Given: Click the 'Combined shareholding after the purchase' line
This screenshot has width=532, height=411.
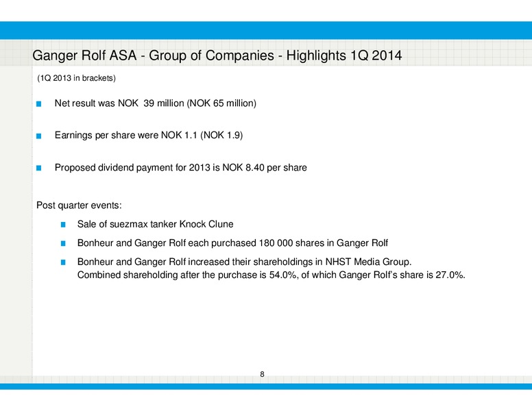Looking at the screenshot, I should 271,275.
